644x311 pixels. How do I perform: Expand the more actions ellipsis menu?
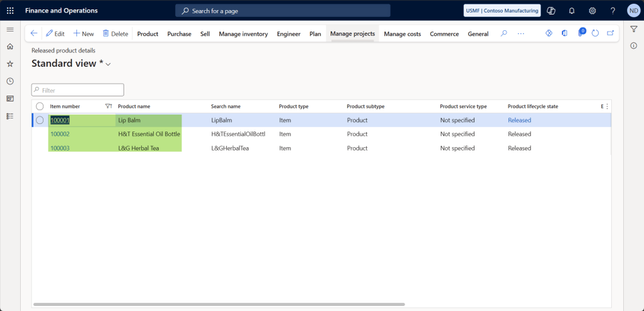pos(520,33)
